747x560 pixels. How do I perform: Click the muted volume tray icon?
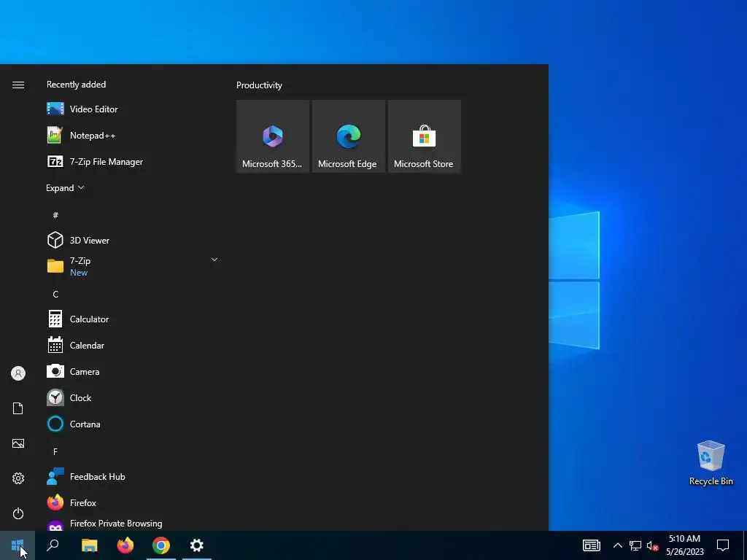pos(652,545)
